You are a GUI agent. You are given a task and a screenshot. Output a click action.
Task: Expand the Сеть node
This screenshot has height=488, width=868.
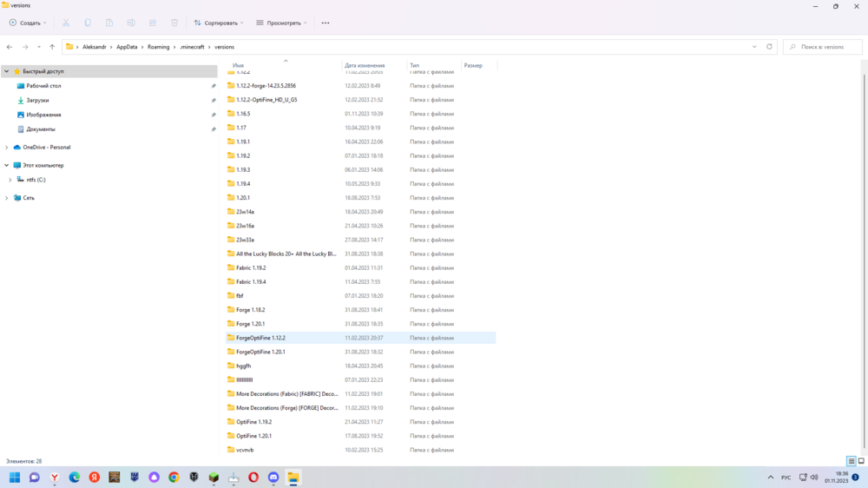click(7, 198)
